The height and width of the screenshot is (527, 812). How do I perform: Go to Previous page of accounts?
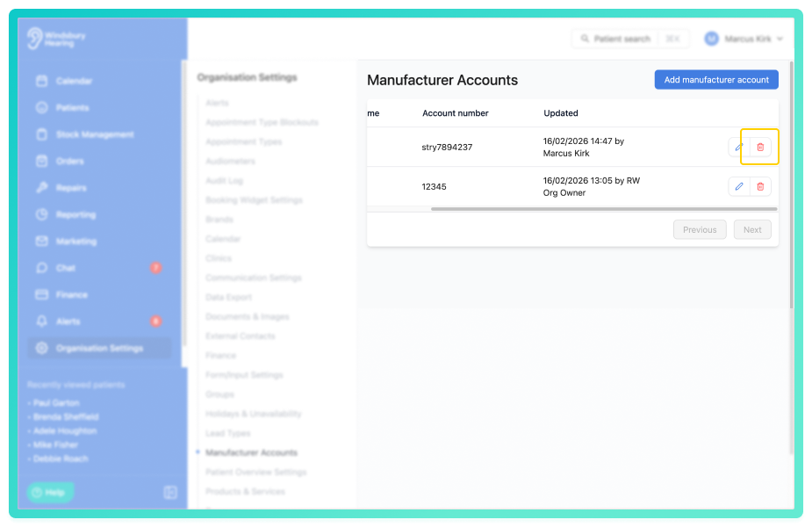click(x=700, y=229)
